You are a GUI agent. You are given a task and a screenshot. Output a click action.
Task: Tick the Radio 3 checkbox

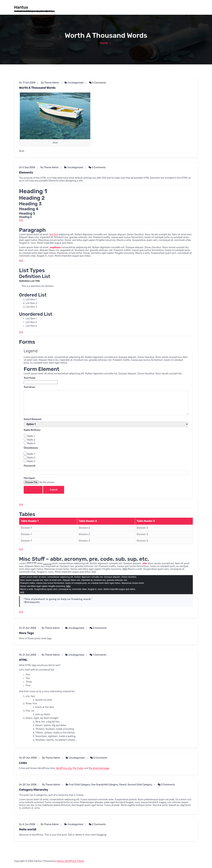pos(25,461)
